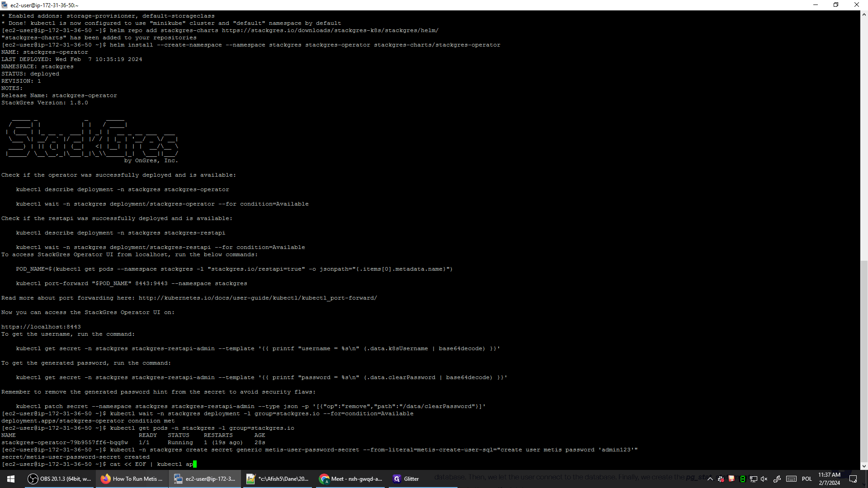
Task: Click the 'POD_NAME=$(kubectl get pods' command line
Action: tap(234, 269)
